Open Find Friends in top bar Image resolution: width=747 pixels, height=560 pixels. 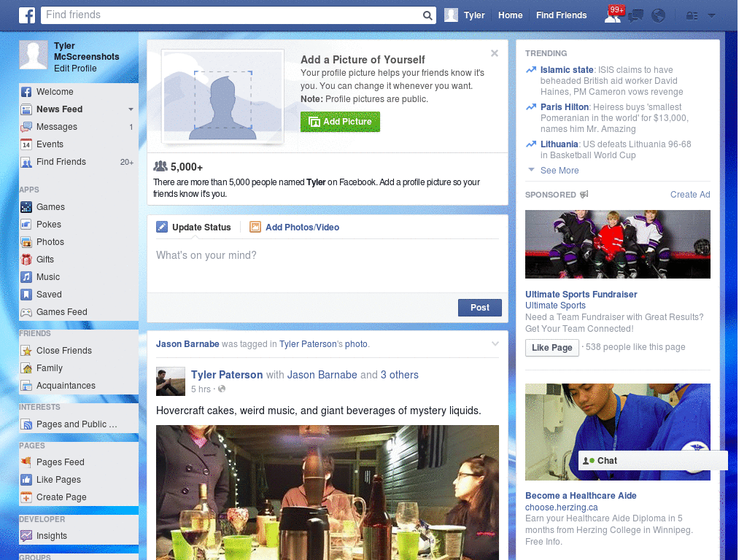(x=561, y=15)
